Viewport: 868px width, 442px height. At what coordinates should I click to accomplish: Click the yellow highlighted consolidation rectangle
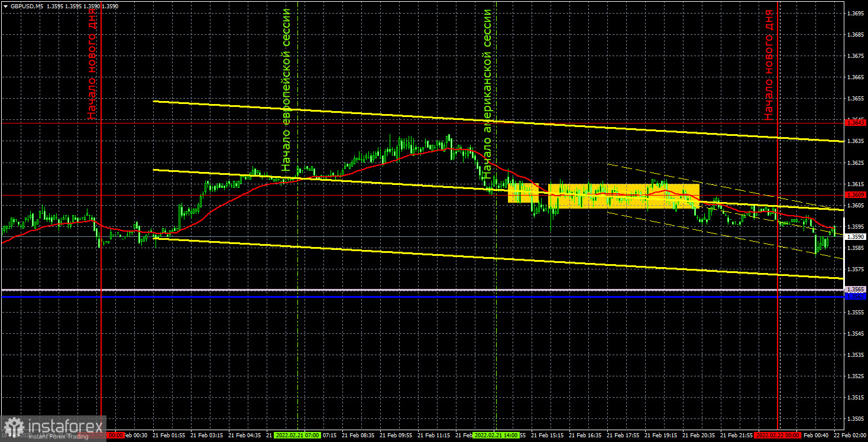click(x=624, y=196)
